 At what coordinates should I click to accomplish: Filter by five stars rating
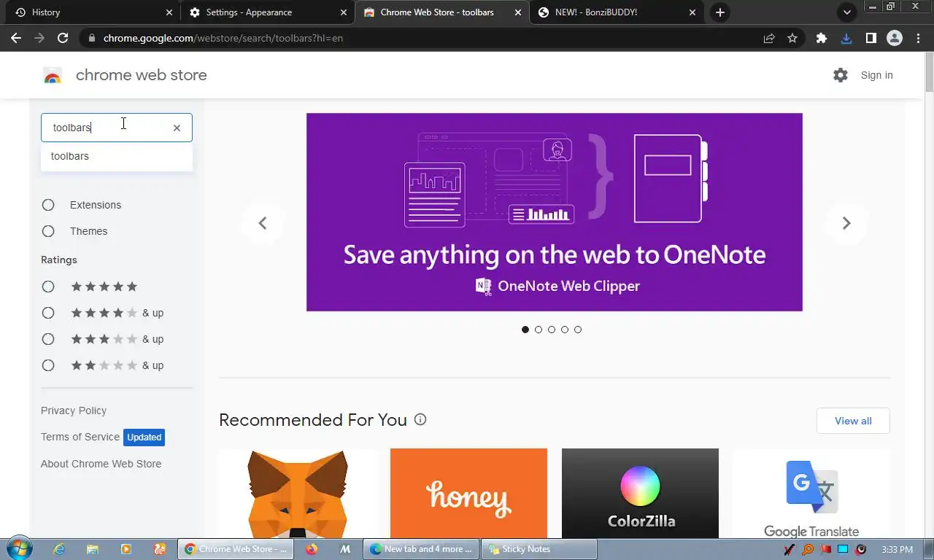48,287
